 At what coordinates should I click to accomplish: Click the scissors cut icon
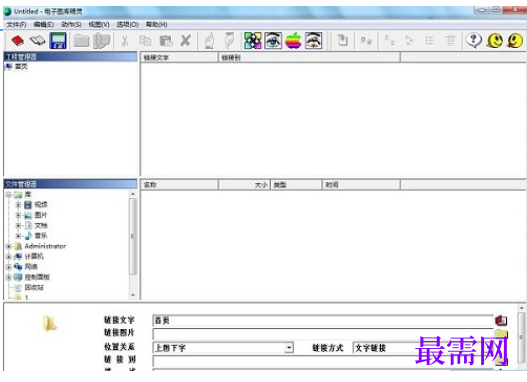click(x=125, y=41)
